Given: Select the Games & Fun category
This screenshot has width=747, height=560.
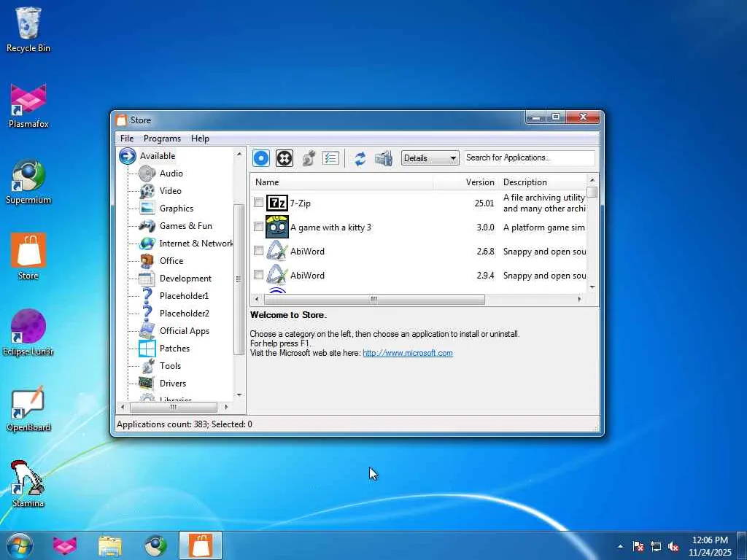Looking at the screenshot, I should pyautogui.click(x=185, y=226).
